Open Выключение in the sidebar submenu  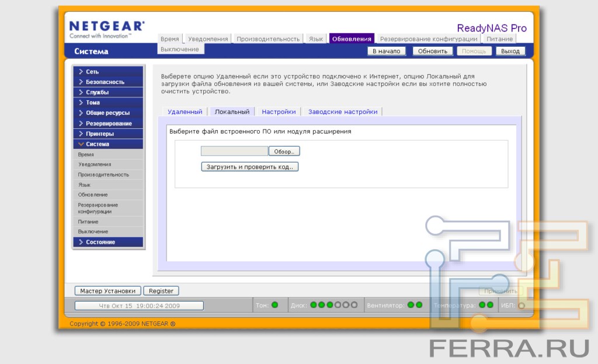pos(108,232)
